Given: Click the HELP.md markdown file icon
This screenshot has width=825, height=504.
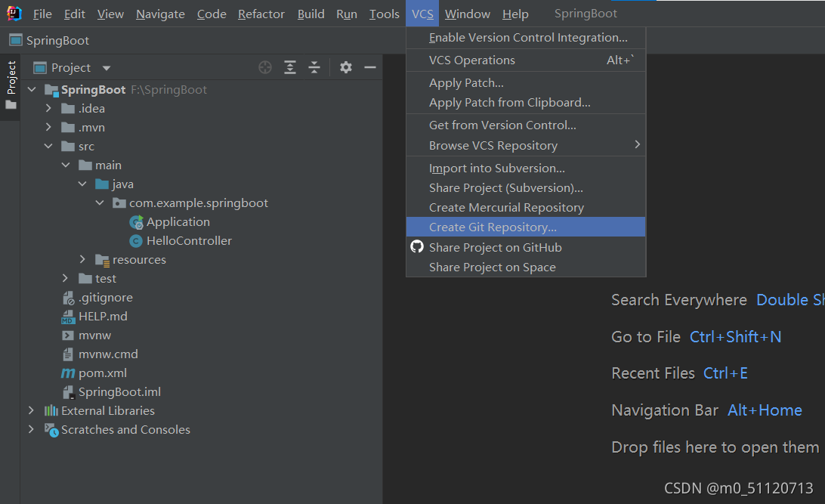Looking at the screenshot, I should (68, 317).
